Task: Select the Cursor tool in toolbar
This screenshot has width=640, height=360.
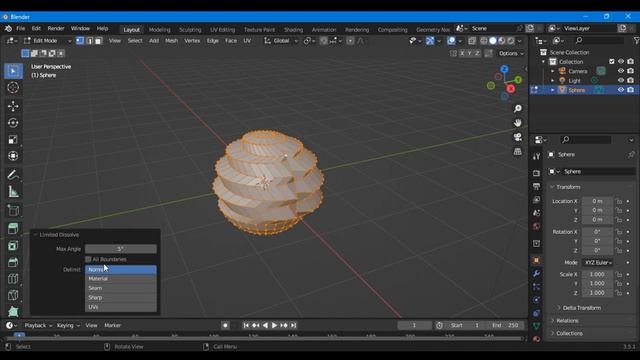Action: click(13, 87)
